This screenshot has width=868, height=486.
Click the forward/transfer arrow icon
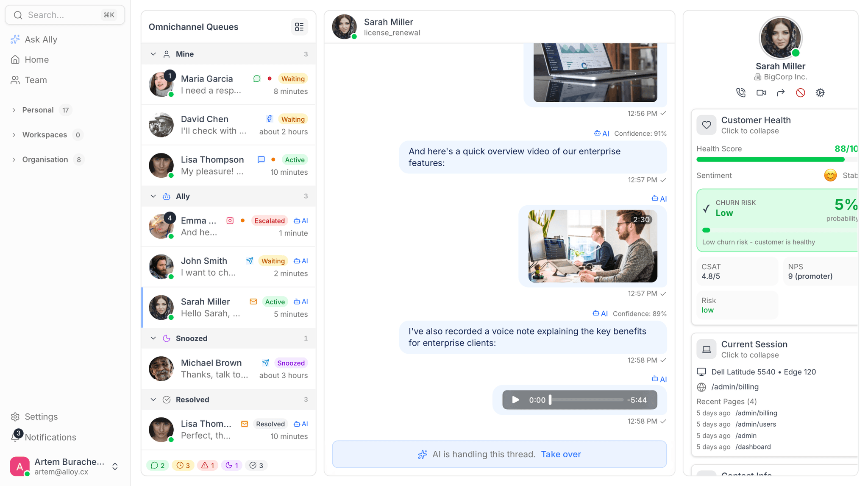pyautogui.click(x=781, y=92)
